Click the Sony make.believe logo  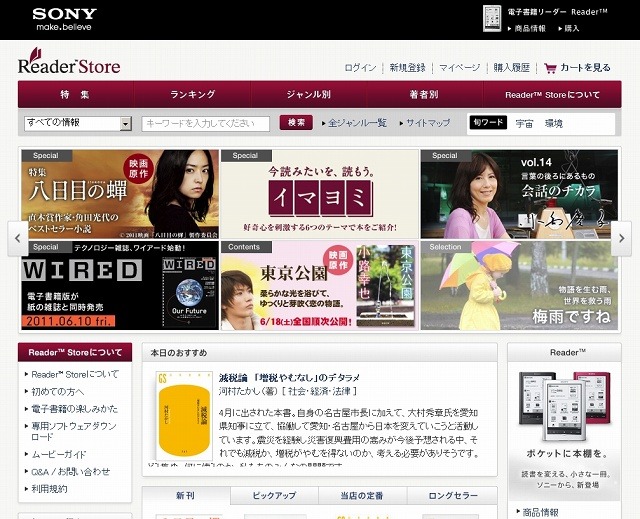pos(64,19)
